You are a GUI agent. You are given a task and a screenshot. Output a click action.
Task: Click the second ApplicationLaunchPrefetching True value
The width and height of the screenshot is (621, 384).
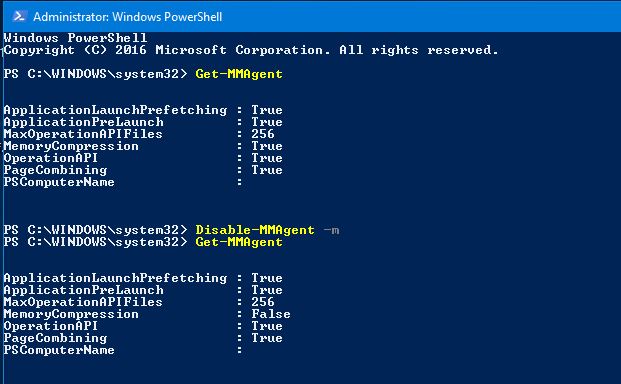tap(267, 278)
